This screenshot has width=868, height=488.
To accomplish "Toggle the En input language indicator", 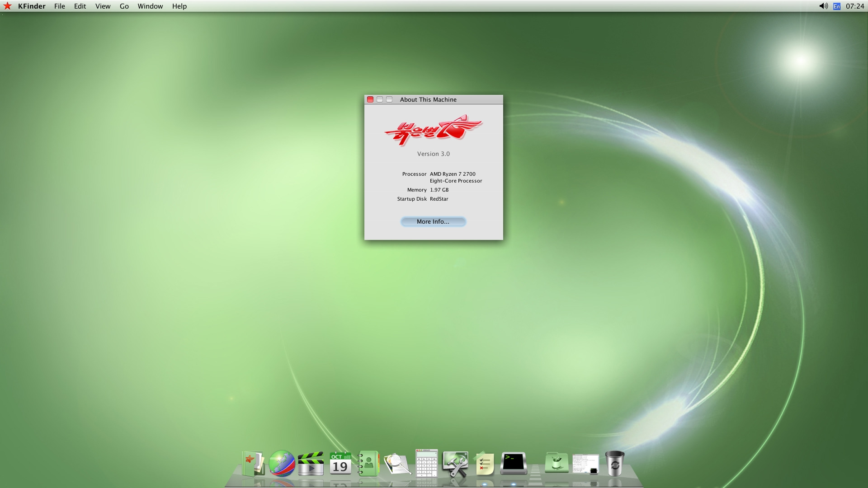I will click(x=837, y=6).
